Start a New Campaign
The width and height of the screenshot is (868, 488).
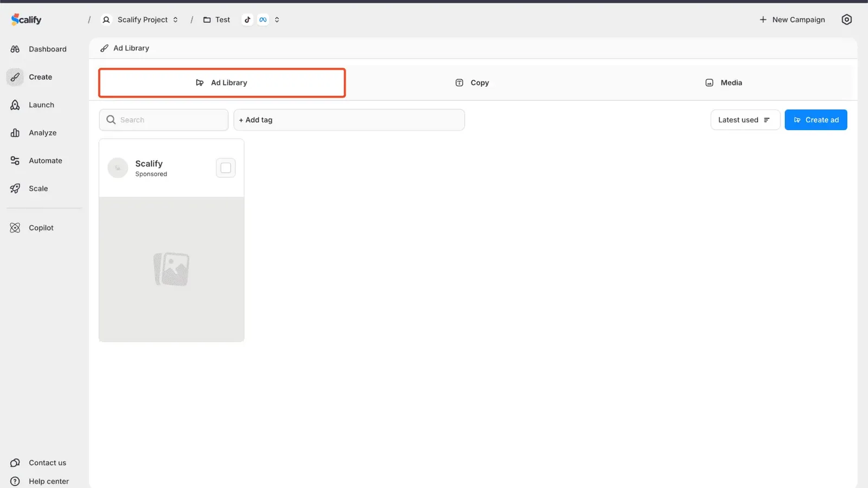(792, 20)
